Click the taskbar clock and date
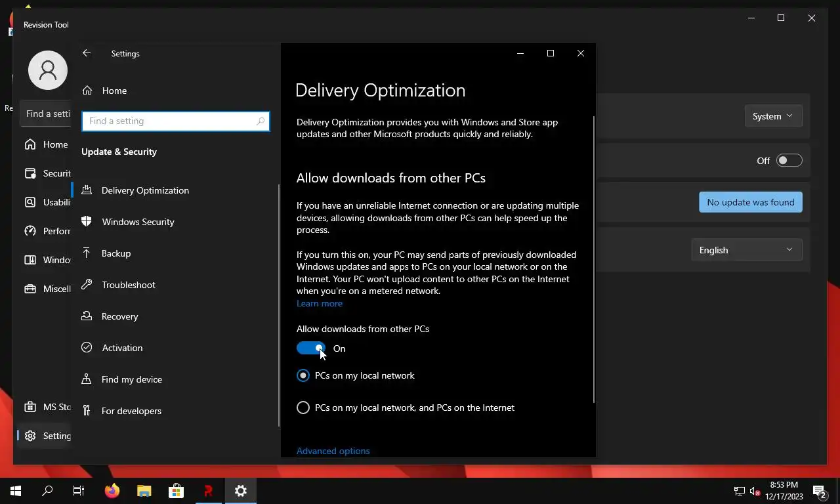Viewport: 840px width, 504px height. 784,491
